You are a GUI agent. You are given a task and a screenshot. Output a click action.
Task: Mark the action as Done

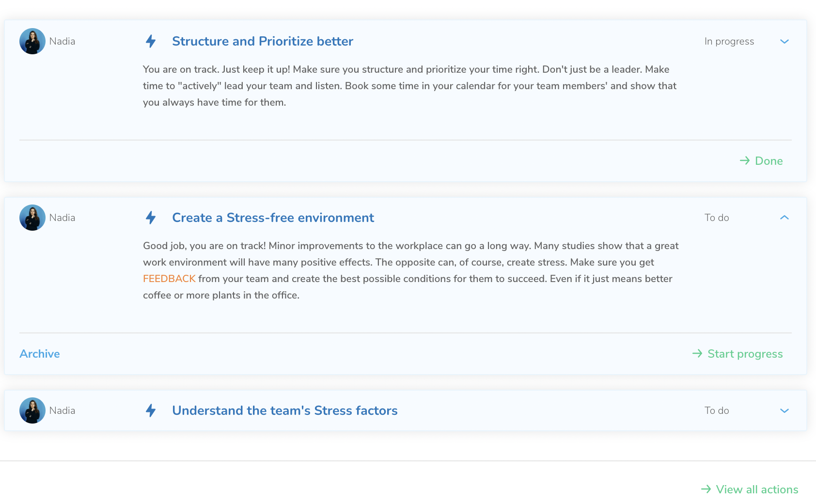[x=769, y=161]
